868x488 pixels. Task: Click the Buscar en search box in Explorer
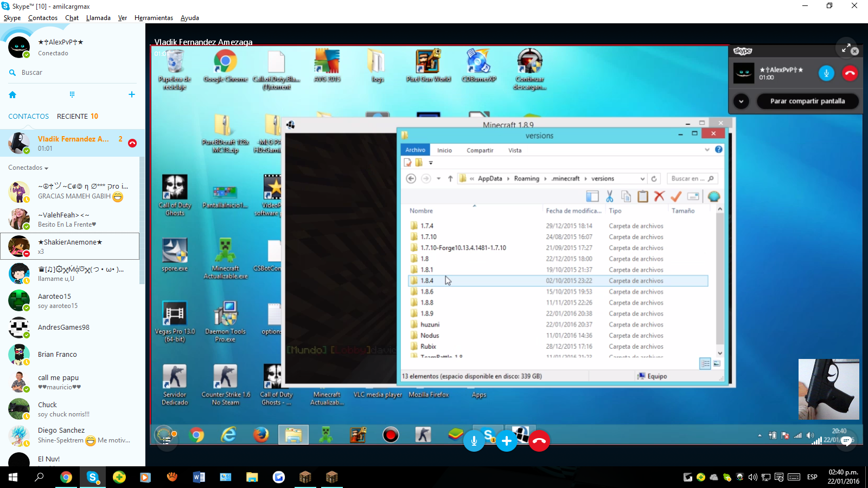(692, 178)
